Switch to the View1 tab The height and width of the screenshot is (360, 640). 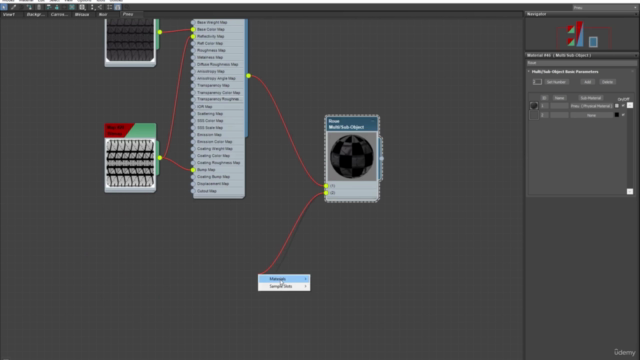pos(9,14)
